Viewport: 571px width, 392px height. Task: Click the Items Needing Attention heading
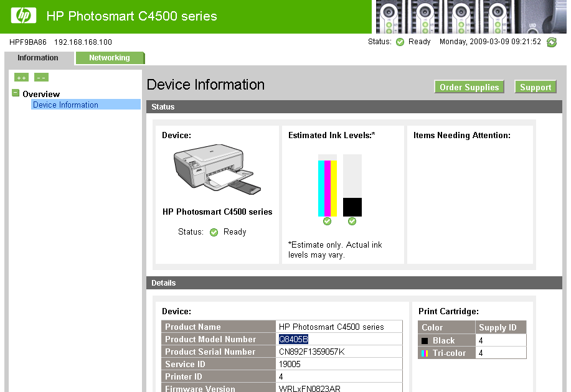pos(462,136)
